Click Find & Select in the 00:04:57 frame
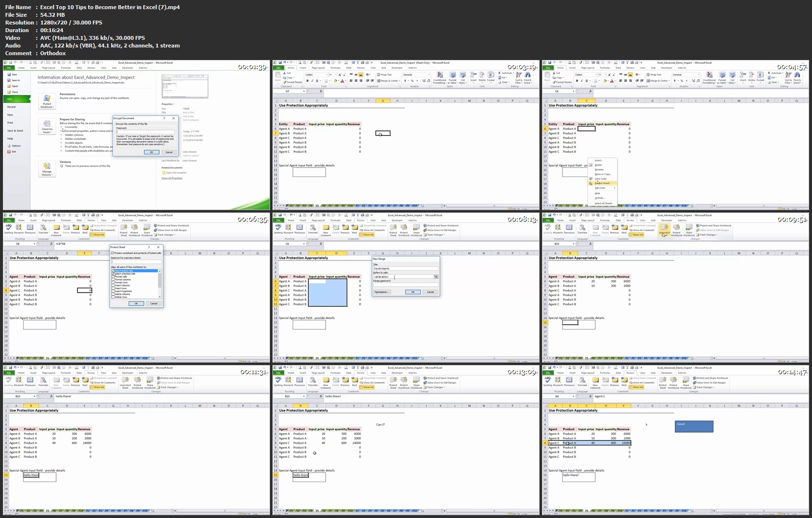Viewport: 812px width, 518px height. tap(797, 78)
